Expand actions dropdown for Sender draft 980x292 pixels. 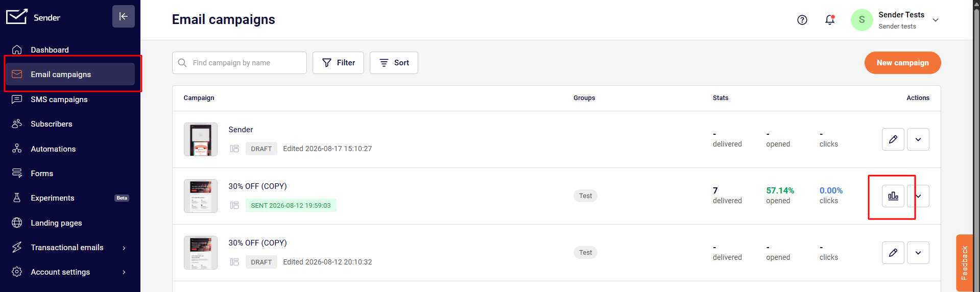[x=918, y=139]
